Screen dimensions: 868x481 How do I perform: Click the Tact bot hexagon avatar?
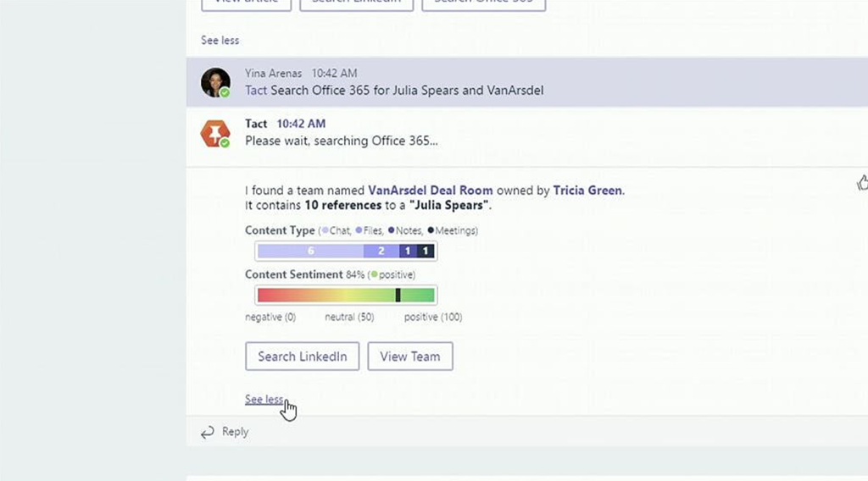pyautogui.click(x=215, y=133)
